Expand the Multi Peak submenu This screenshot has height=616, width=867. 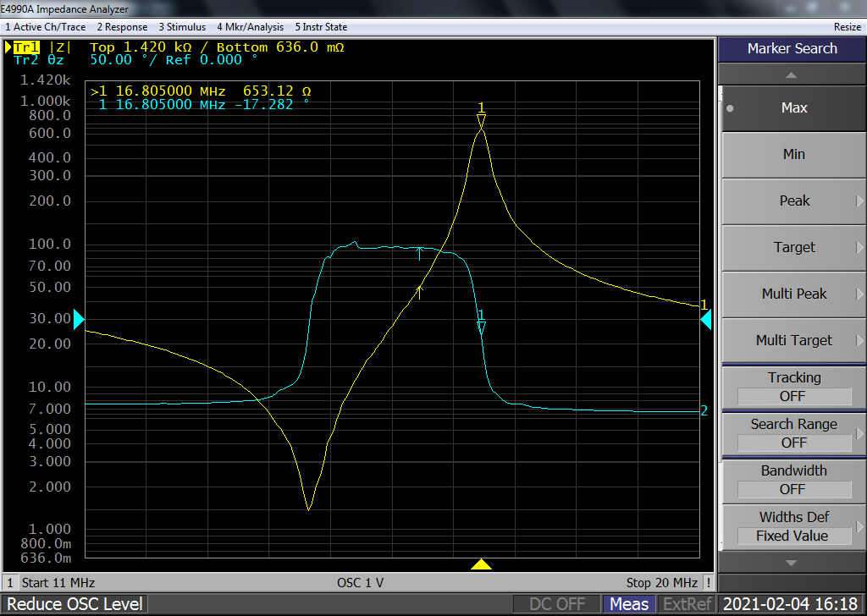click(793, 294)
